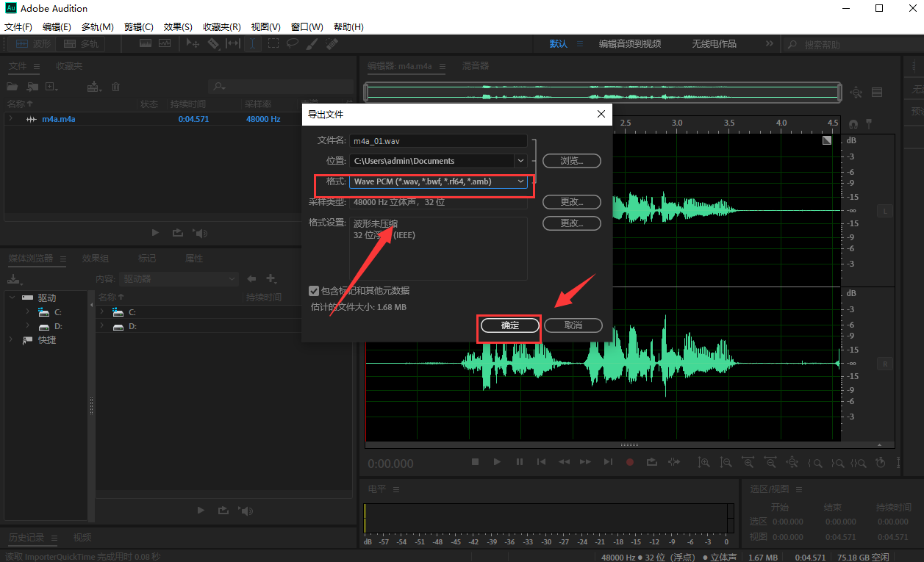Image resolution: width=924 pixels, height=562 pixels.
Task: Click Play button in editor transport
Action: [498, 462]
